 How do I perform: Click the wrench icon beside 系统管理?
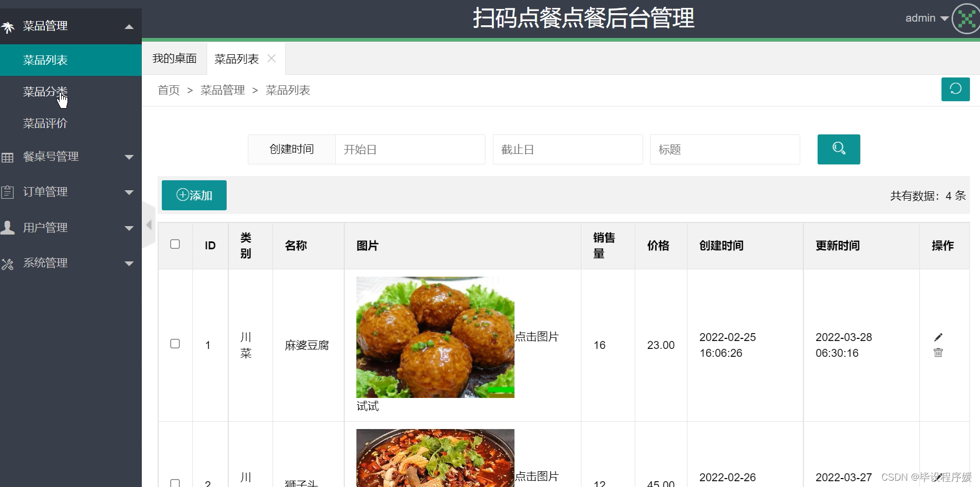(7, 264)
